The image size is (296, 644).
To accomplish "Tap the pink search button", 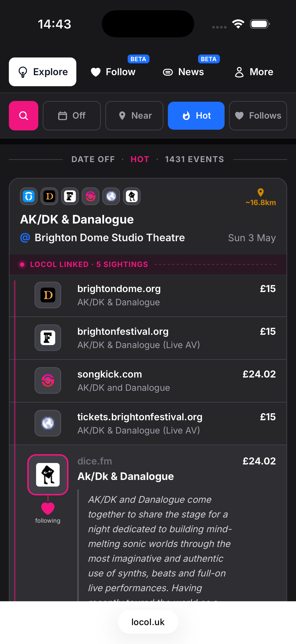I will pyautogui.click(x=24, y=115).
